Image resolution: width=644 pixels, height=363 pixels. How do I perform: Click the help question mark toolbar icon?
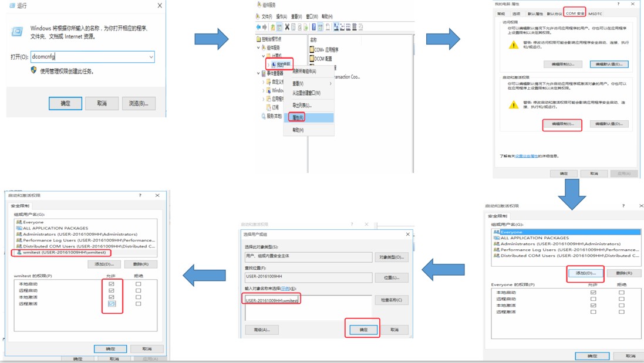tap(314, 27)
